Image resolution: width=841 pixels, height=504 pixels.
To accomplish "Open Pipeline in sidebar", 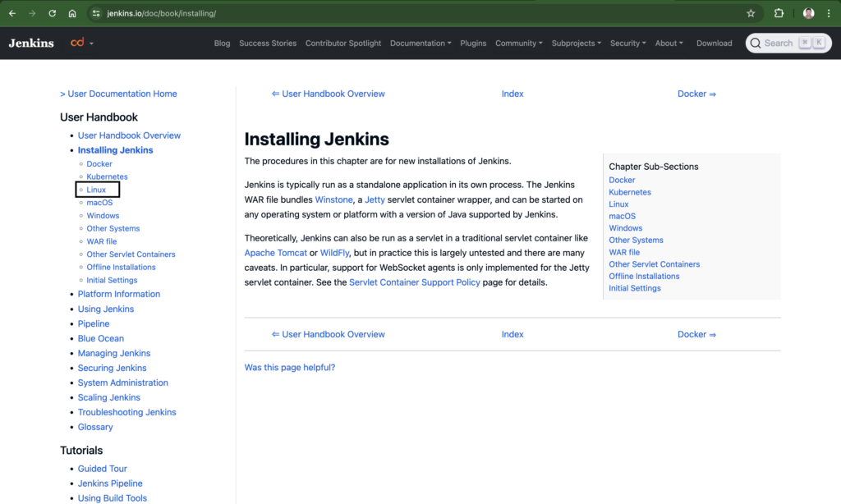I will (94, 324).
